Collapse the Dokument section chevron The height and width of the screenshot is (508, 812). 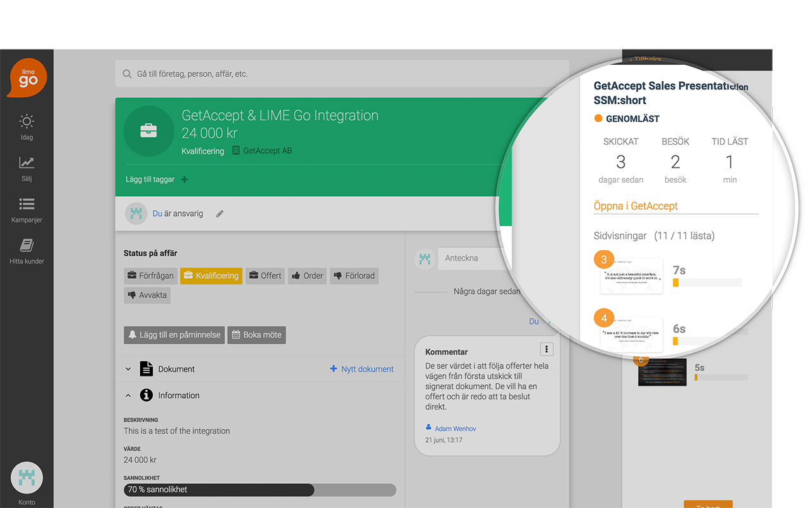(x=128, y=369)
